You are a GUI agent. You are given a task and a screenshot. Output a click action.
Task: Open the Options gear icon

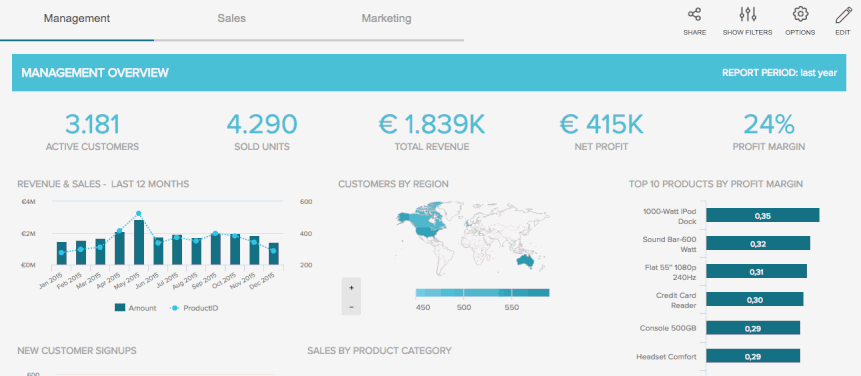point(800,14)
